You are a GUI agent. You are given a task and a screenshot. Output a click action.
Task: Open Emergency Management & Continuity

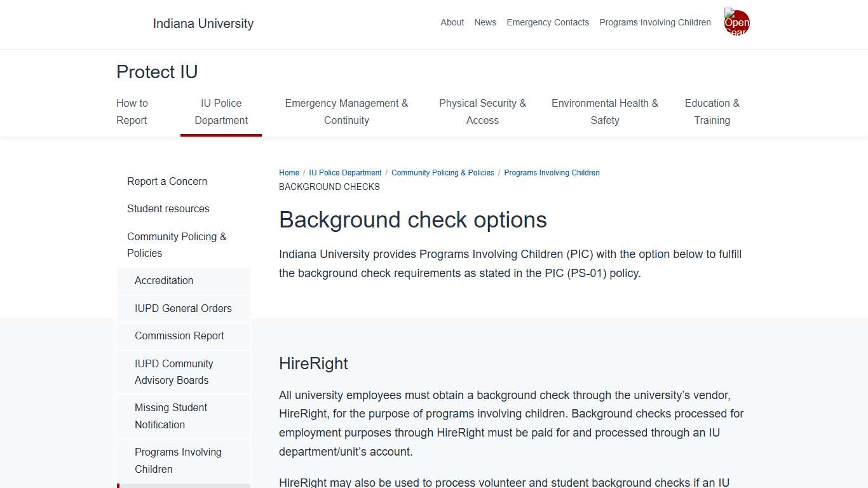[x=346, y=112]
